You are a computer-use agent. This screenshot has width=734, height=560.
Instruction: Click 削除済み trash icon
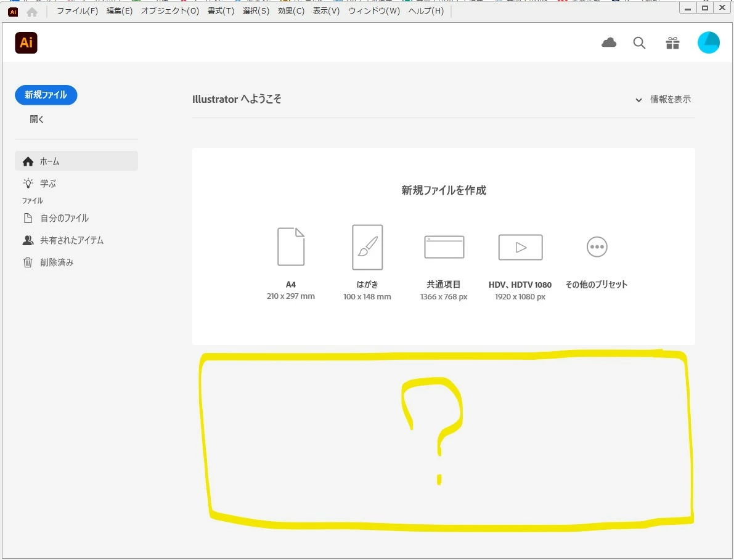pyautogui.click(x=28, y=262)
